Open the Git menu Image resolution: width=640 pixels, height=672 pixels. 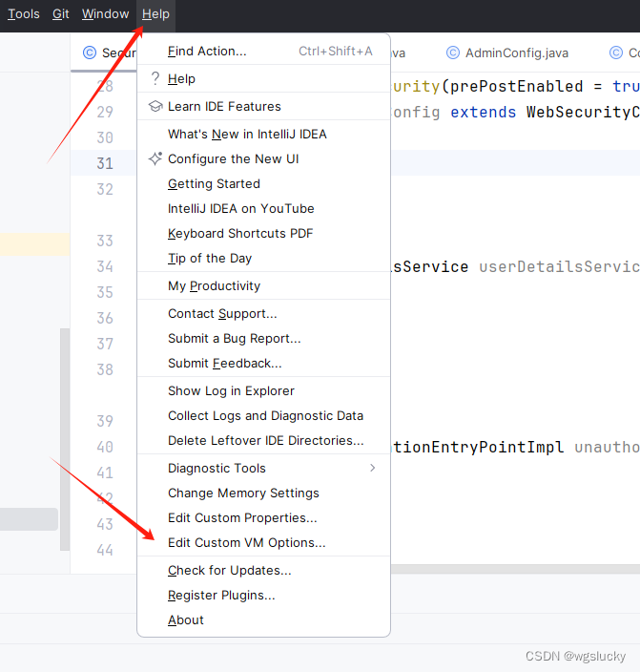click(60, 14)
